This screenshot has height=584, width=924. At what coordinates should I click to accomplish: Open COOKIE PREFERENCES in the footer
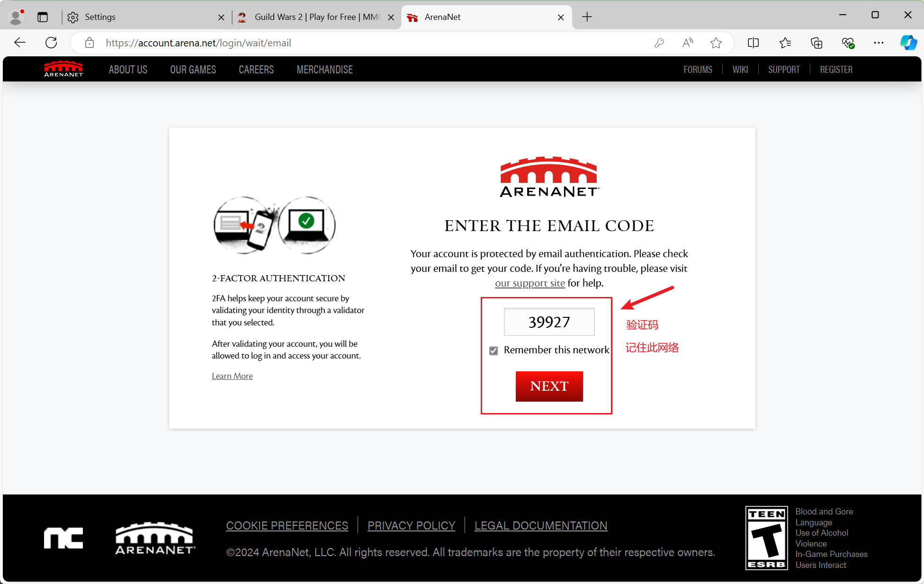pyautogui.click(x=287, y=526)
